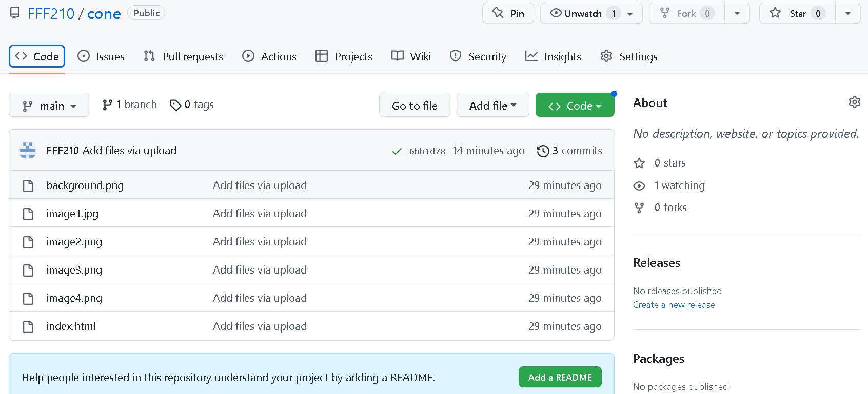868x394 pixels.
Task: Click the file icon next to background.png
Action: tap(28, 185)
